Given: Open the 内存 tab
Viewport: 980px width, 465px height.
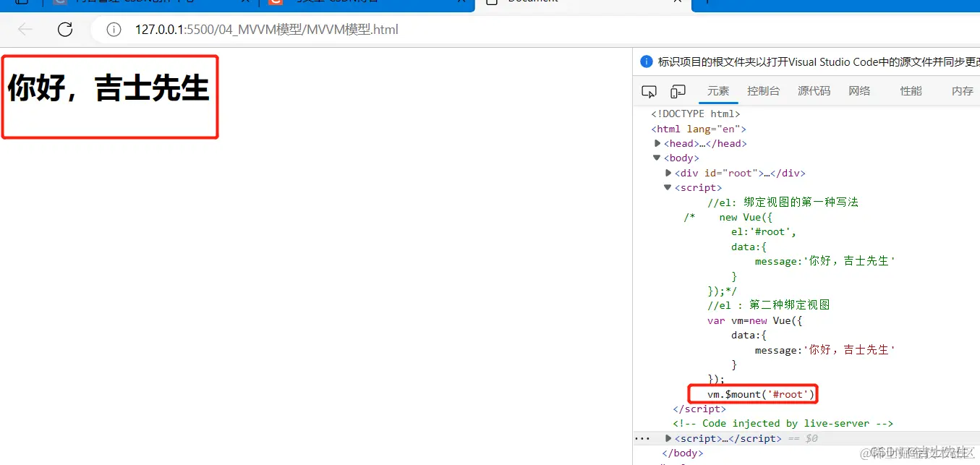Looking at the screenshot, I should point(963,91).
